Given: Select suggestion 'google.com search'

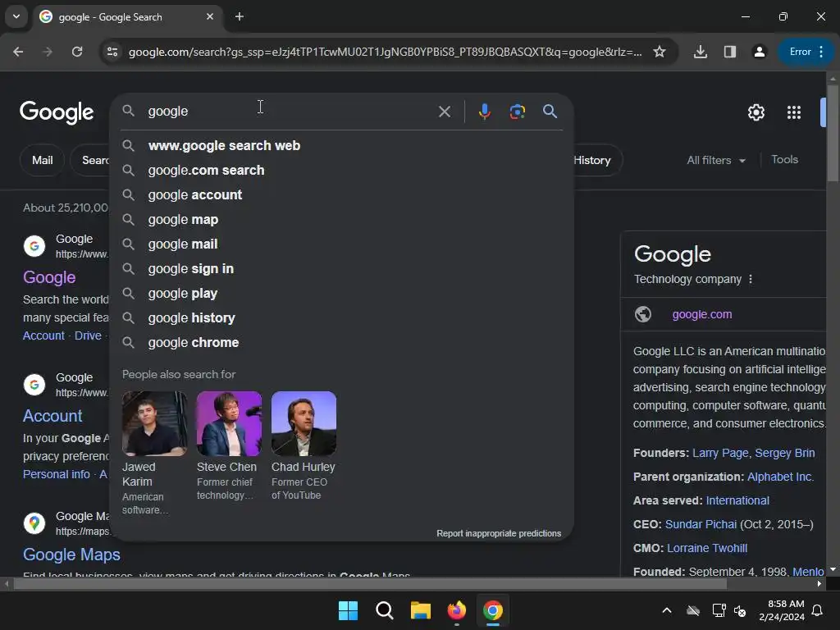Looking at the screenshot, I should point(342,171).
